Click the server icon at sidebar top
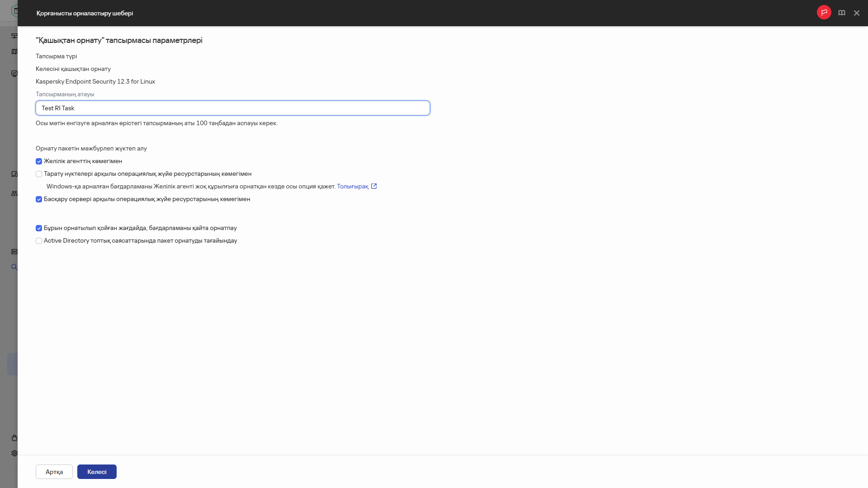Viewport: 868px width, 488px height. [14, 36]
